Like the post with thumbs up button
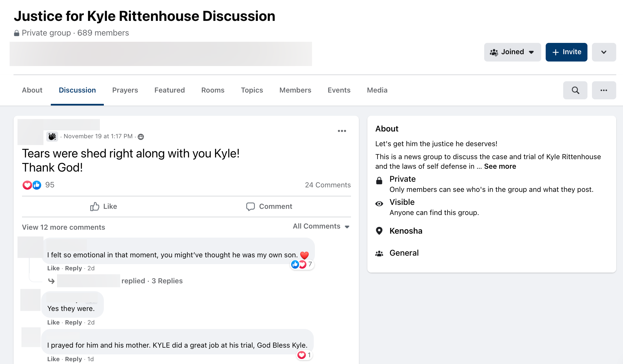The image size is (623, 364). click(x=103, y=207)
